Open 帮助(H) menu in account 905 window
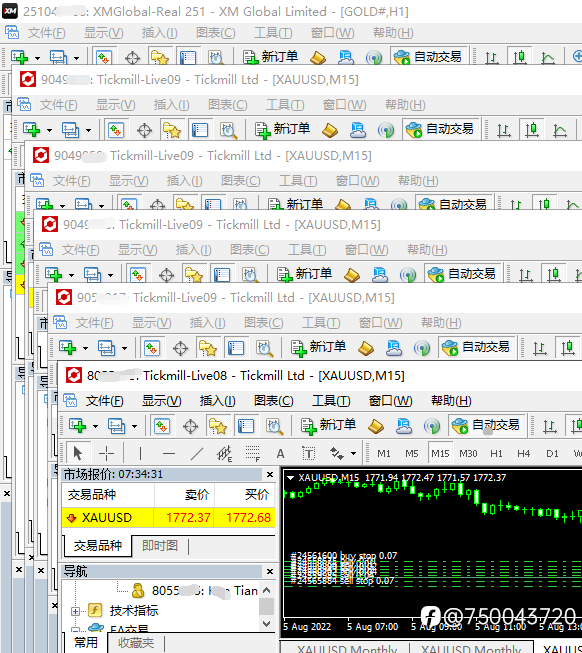582x653 pixels. pyautogui.click(x=441, y=323)
